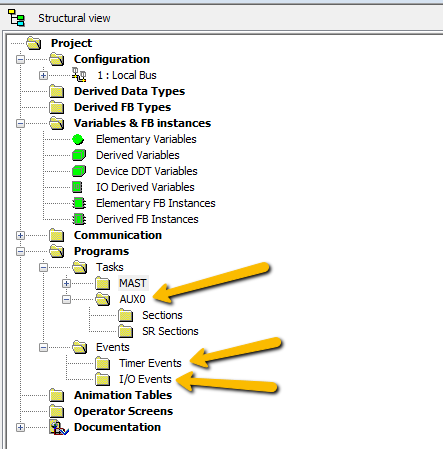Select the Configuration label

tap(112, 59)
